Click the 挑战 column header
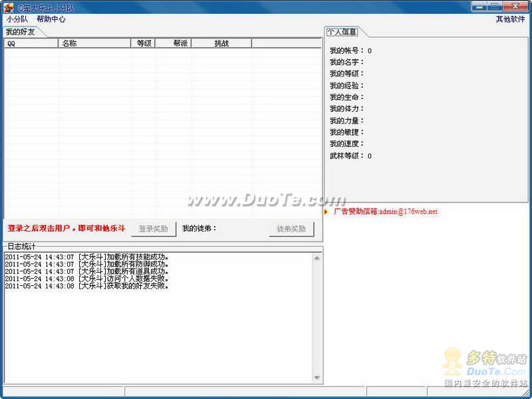 (x=222, y=43)
